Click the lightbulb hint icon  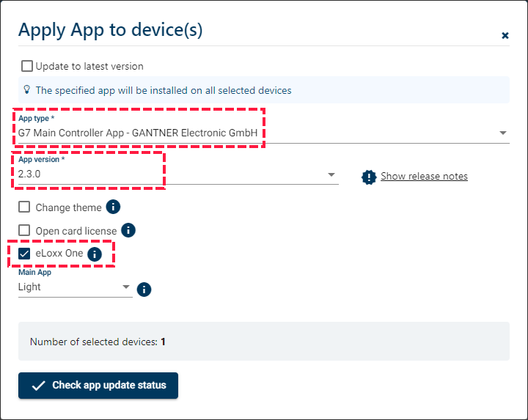click(x=27, y=89)
